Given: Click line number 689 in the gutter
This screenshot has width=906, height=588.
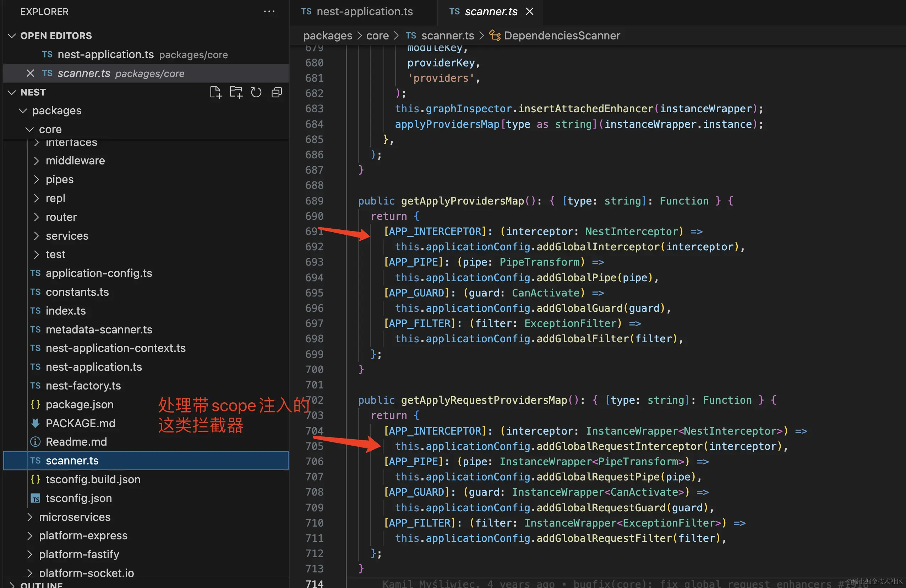Looking at the screenshot, I should 314,201.
